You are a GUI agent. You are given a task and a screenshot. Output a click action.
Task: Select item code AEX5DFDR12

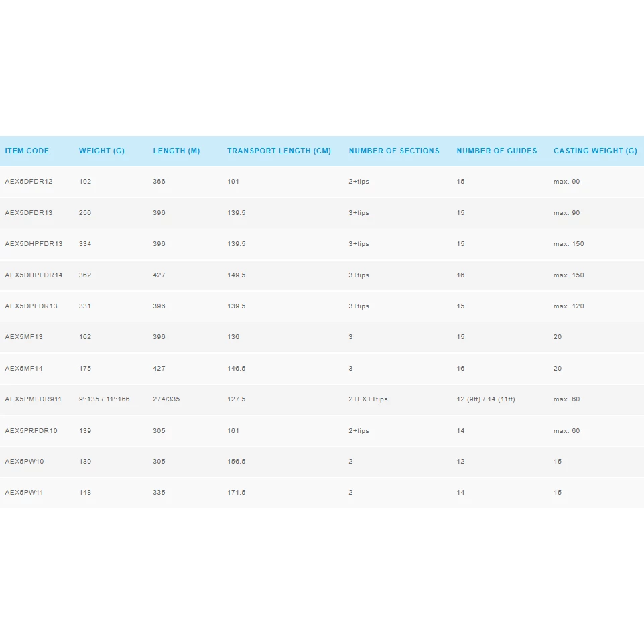point(28,182)
